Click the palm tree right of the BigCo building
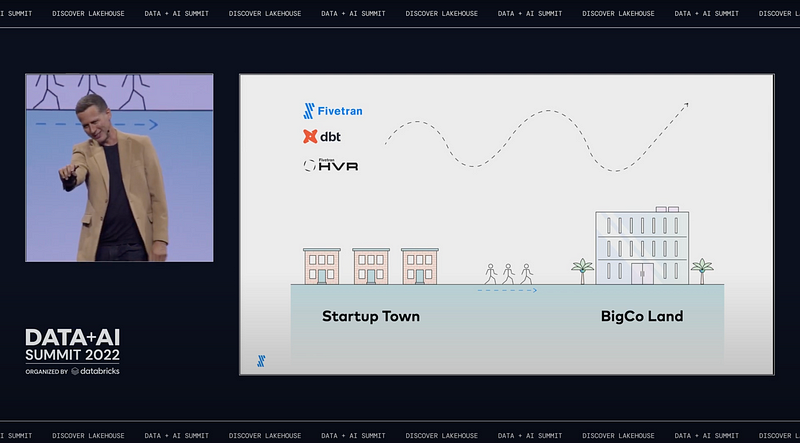 click(702, 271)
